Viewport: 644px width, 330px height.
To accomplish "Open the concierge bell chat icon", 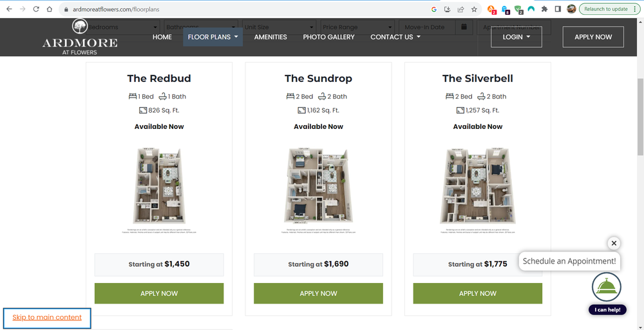I will pos(606,287).
